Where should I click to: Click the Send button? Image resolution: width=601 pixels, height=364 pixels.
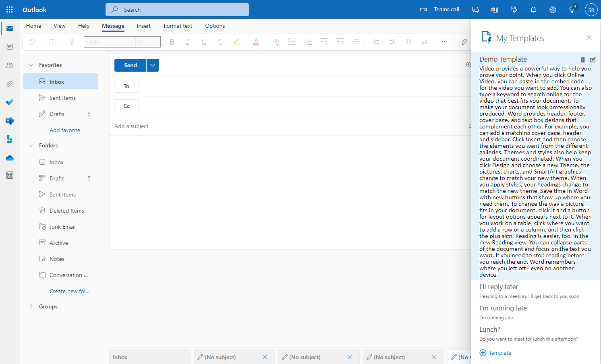(x=131, y=65)
